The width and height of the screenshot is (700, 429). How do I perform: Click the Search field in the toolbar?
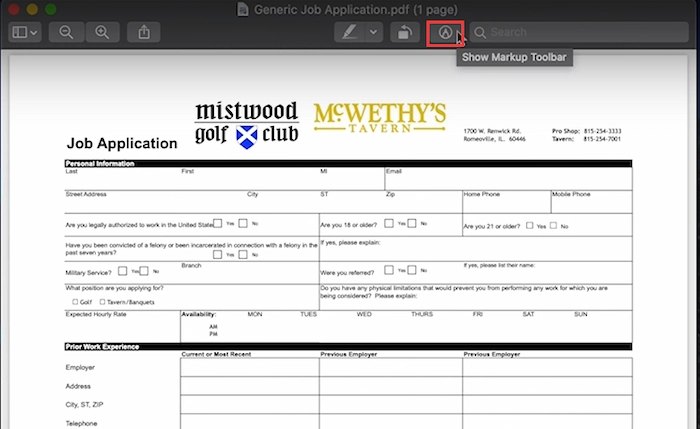click(579, 32)
